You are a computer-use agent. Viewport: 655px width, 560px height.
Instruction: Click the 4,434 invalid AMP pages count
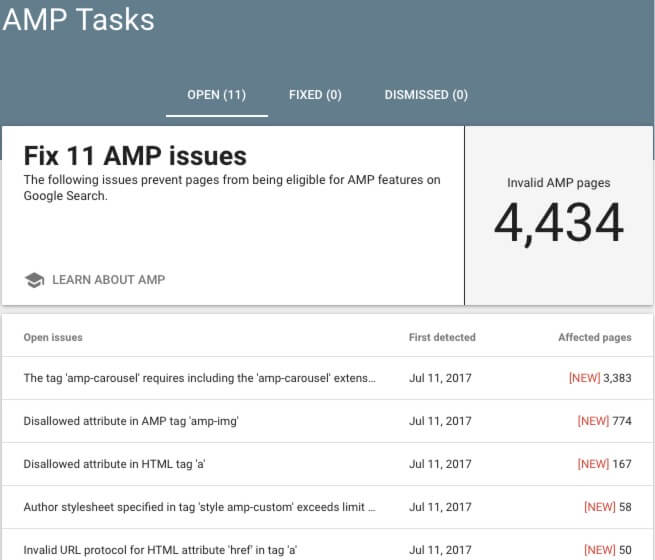[559, 223]
